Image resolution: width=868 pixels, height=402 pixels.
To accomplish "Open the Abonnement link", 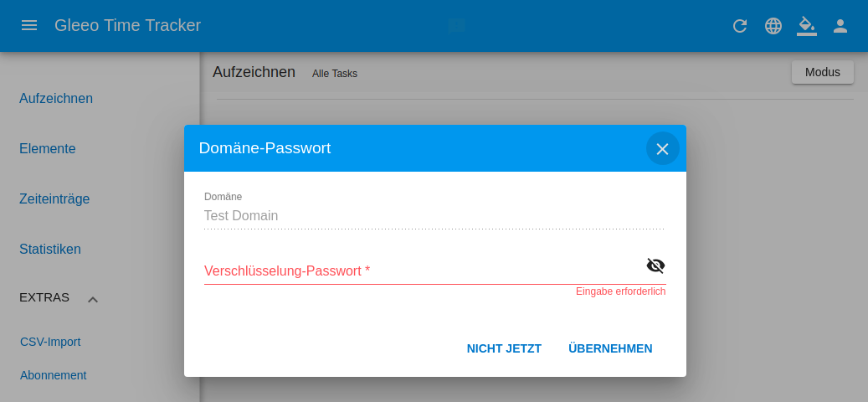I will (53, 375).
